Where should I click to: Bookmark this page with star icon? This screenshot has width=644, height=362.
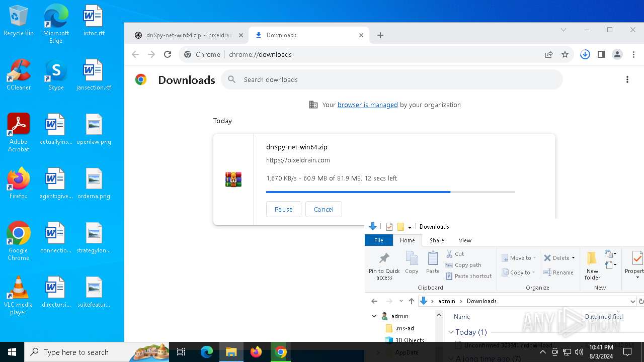tap(565, 54)
